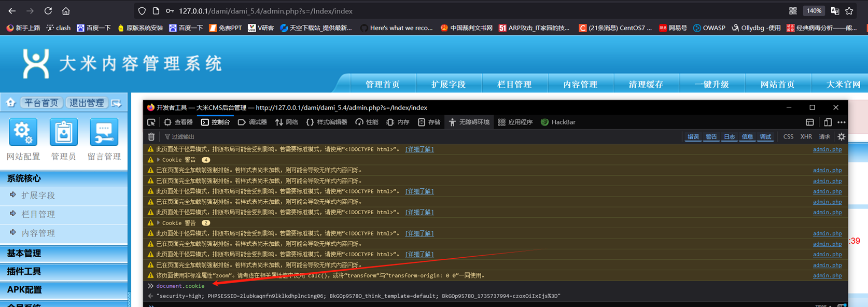Open 栏目管理 in the sidebar tree
Image resolution: width=868 pixels, height=307 pixels.
click(x=38, y=214)
